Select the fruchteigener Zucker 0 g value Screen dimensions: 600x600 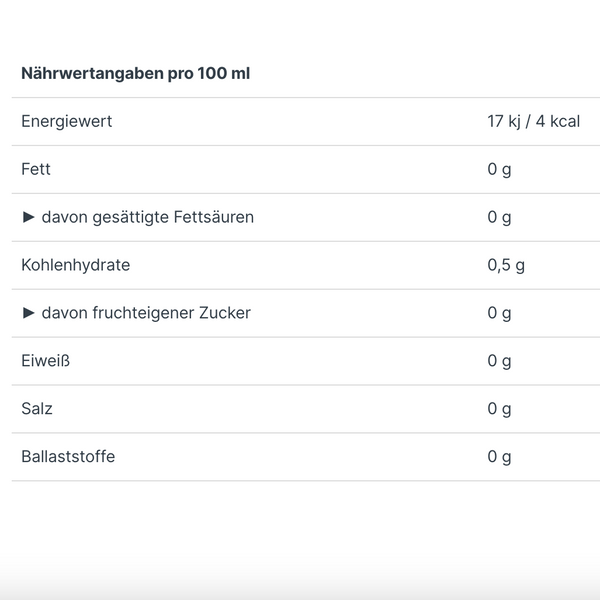pyautogui.click(x=499, y=313)
